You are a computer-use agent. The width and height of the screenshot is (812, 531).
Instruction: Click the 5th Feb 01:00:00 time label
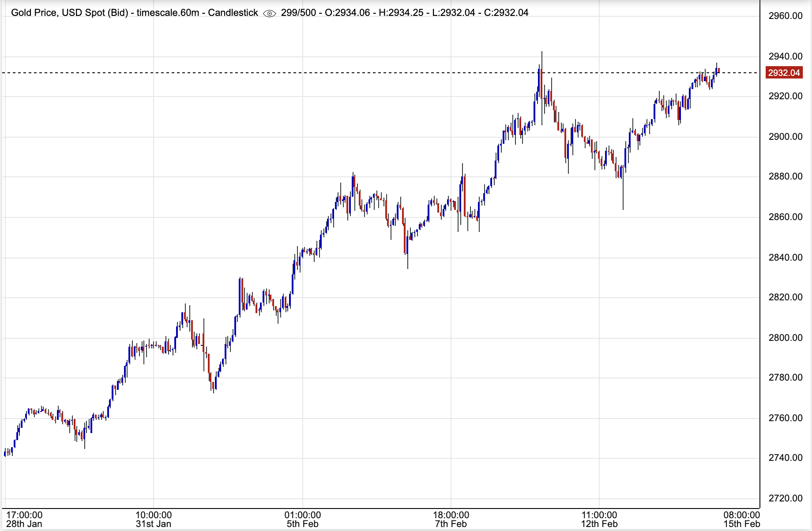pyautogui.click(x=303, y=520)
